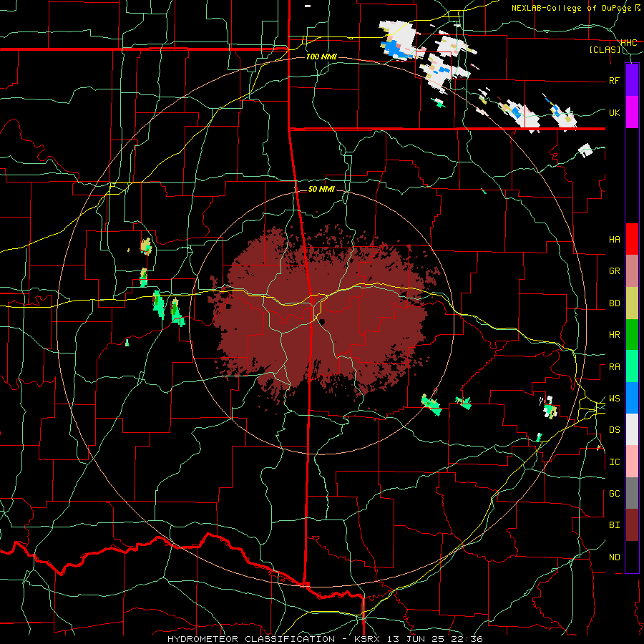Click the WS legend label
The image size is (644, 644).
[614, 399]
